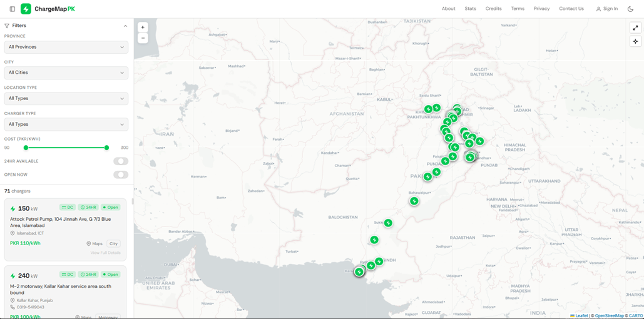644x319 pixels.
Task: Click the Sign In button
Action: tap(606, 9)
